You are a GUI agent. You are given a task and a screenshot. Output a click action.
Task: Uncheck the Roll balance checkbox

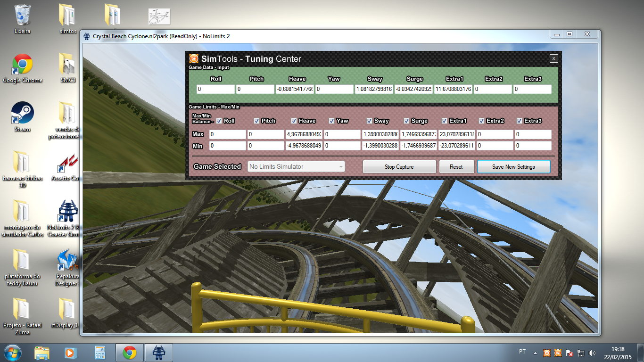point(219,121)
